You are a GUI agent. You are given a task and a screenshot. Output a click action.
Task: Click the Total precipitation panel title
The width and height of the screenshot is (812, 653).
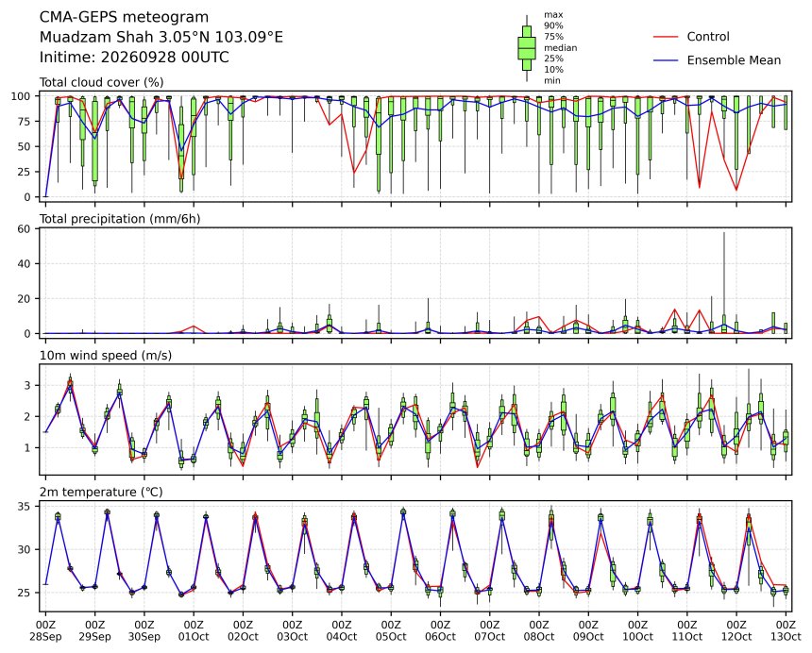coord(120,219)
